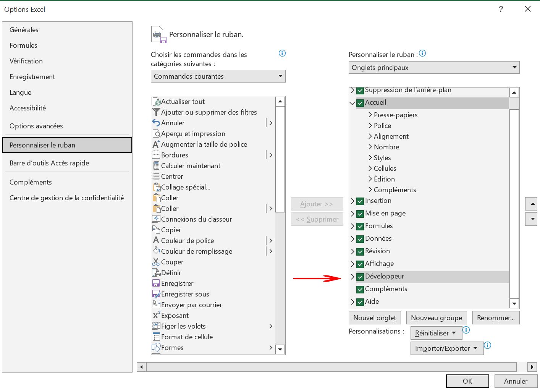This screenshot has height=392, width=540.
Task: Select the Enregistrer save icon
Action: (156, 283)
